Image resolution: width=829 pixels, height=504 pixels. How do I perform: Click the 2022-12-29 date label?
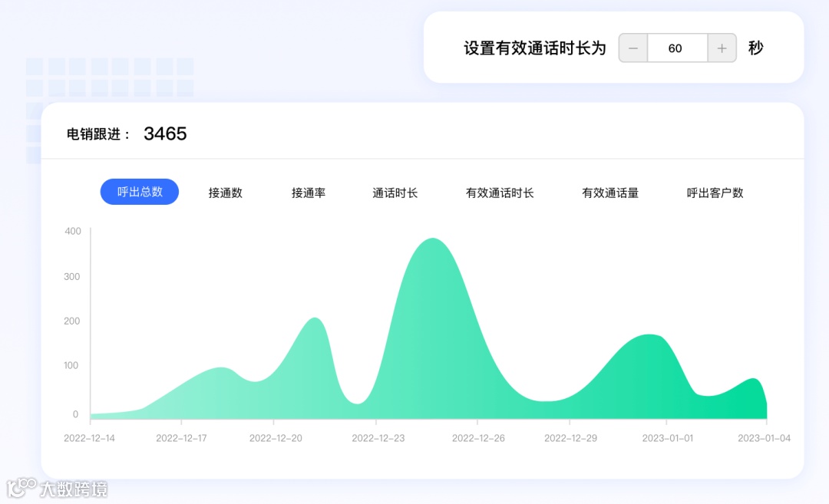[571, 437]
